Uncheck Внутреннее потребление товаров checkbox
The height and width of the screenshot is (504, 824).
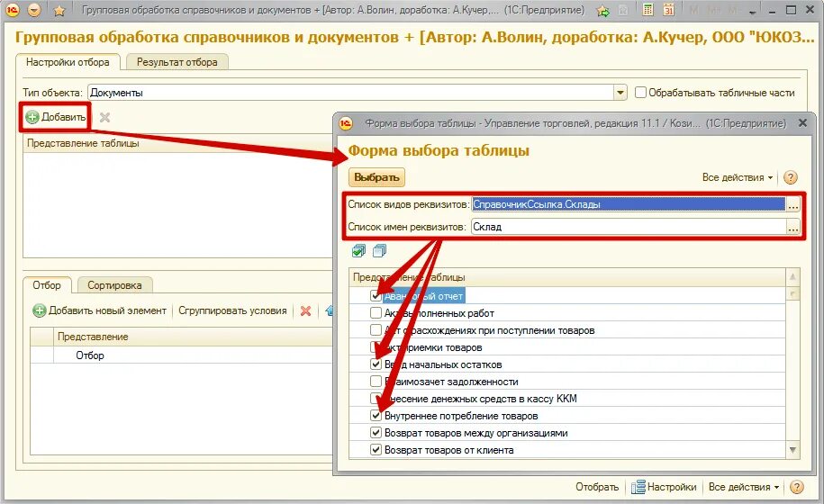click(376, 415)
